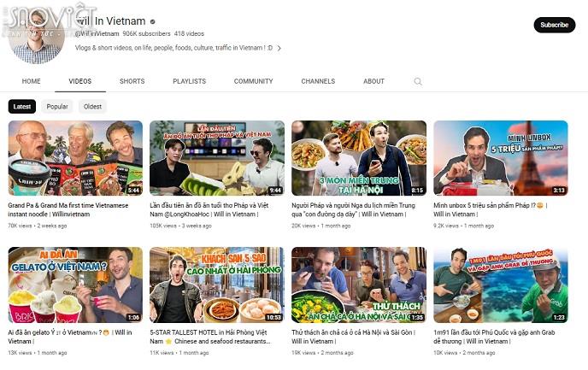
Task: Click '70K views • 2 weeks ago' metadata
Action: point(38,226)
